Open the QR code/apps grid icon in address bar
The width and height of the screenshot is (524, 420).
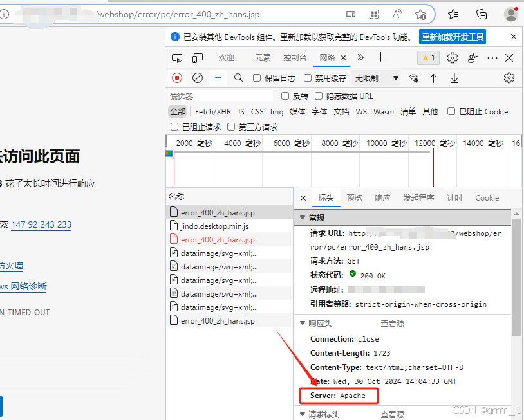click(374, 14)
